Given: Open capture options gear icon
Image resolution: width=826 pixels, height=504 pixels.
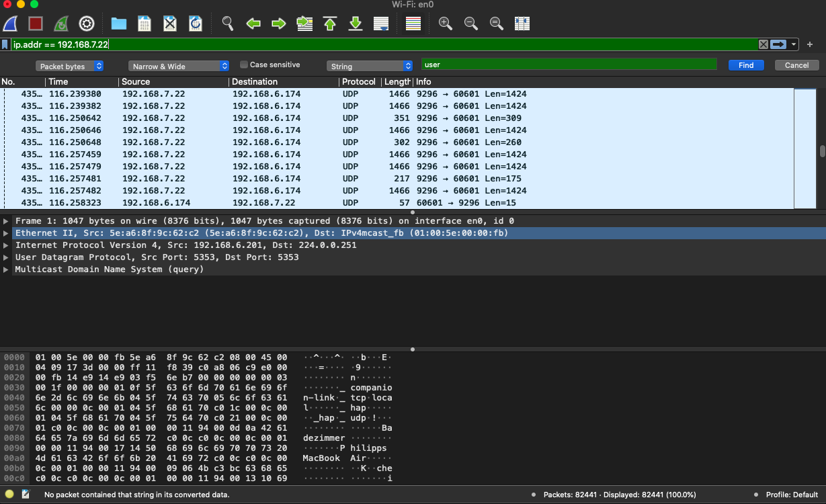Looking at the screenshot, I should pyautogui.click(x=87, y=24).
